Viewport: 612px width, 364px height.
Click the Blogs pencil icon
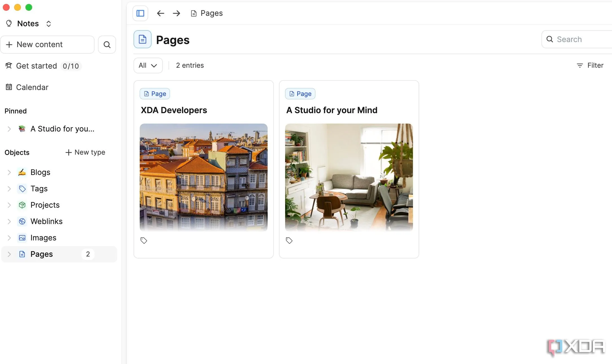coord(22,172)
